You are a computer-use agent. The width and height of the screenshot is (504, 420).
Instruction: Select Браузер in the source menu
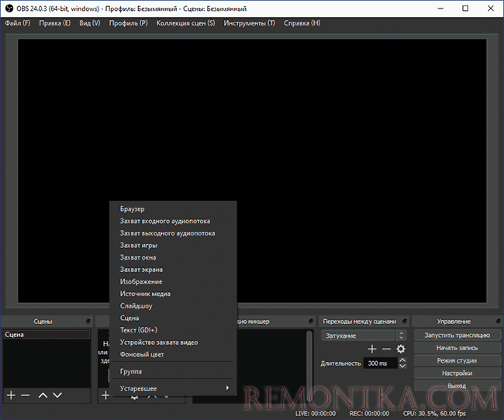pyautogui.click(x=133, y=208)
